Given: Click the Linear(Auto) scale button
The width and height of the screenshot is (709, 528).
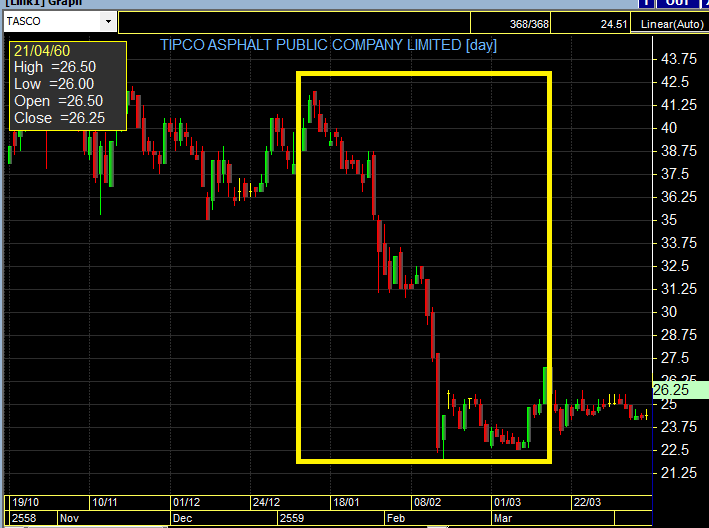Looking at the screenshot, I should [x=672, y=24].
